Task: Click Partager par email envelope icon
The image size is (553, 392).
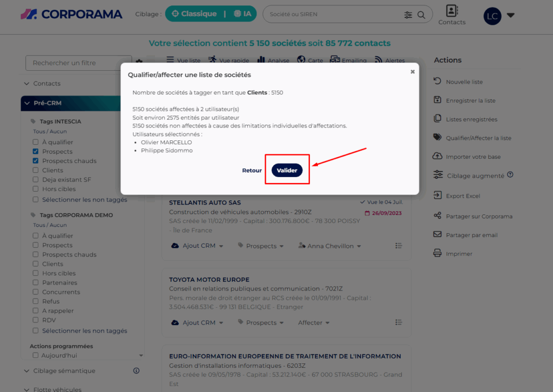Action: 437,235
